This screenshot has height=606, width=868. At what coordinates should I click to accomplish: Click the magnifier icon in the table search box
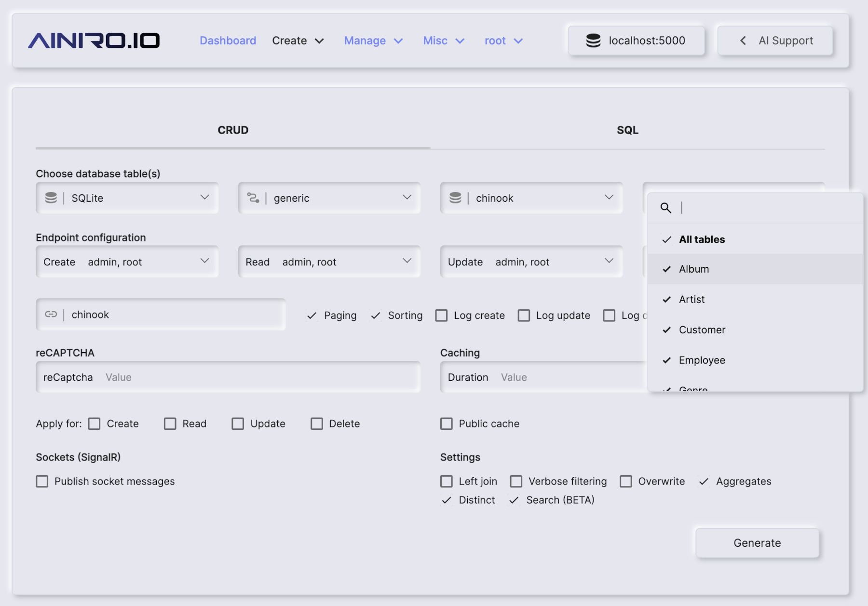666,208
